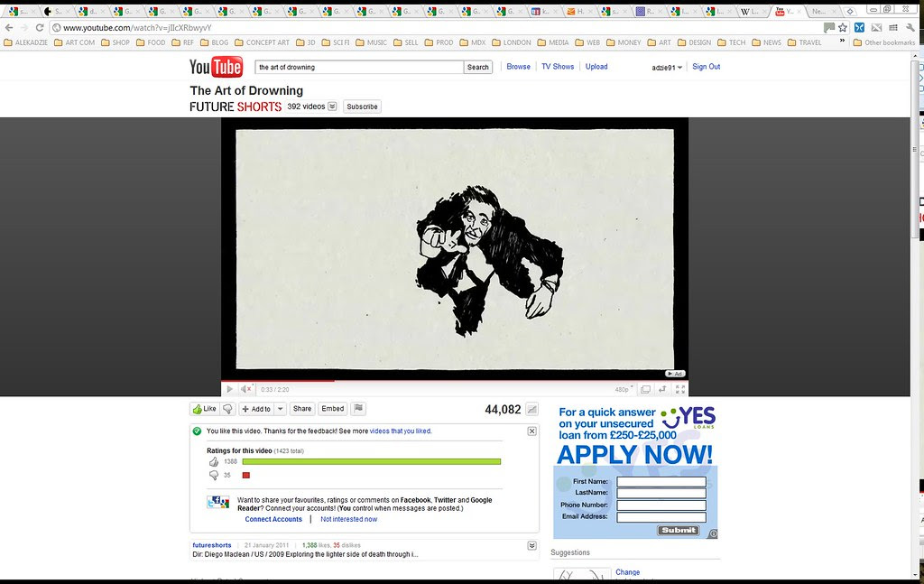Open the videos that you liked link
Screen dimensions: 924x584
[400, 431]
